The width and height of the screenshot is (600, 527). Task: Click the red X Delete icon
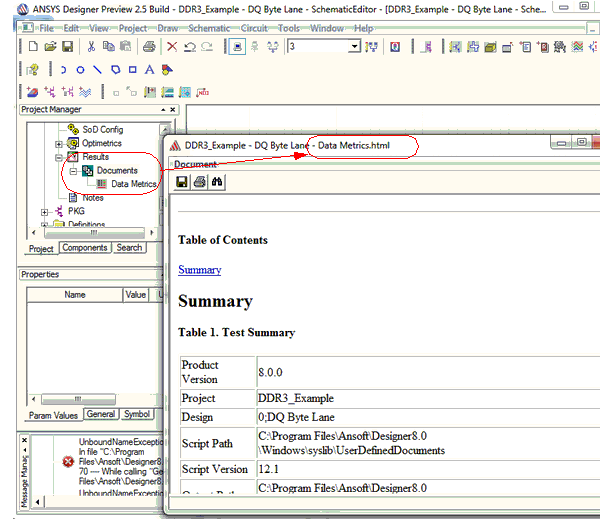[172, 47]
